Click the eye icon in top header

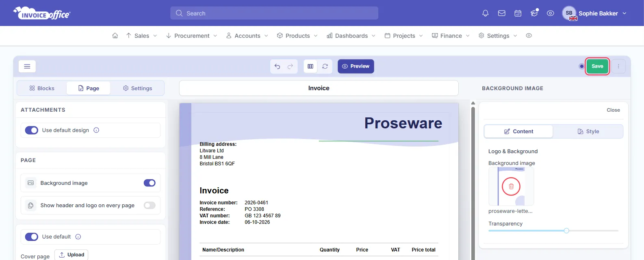(551, 13)
